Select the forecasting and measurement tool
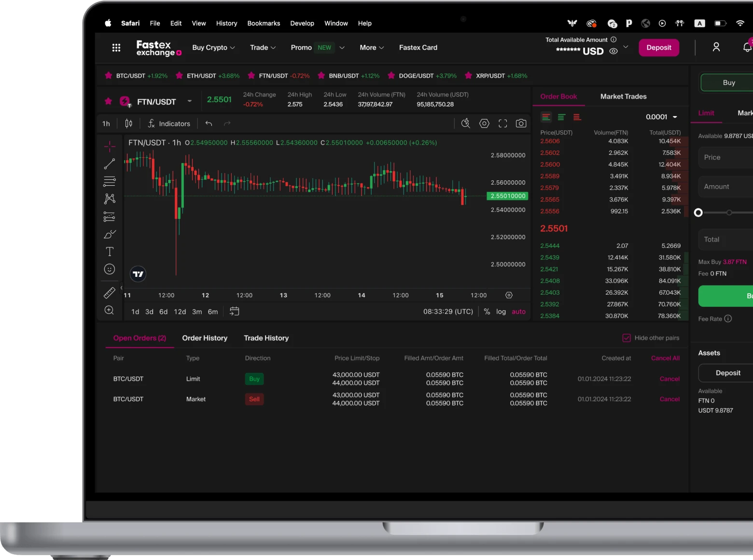Viewport: 753px width, 560px height. [110, 217]
